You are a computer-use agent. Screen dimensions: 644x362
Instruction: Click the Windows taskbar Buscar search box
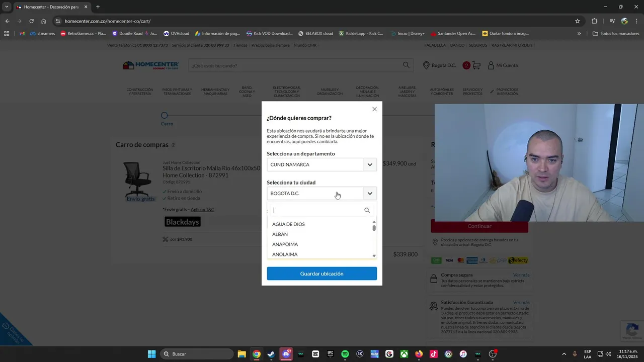(x=197, y=354)
